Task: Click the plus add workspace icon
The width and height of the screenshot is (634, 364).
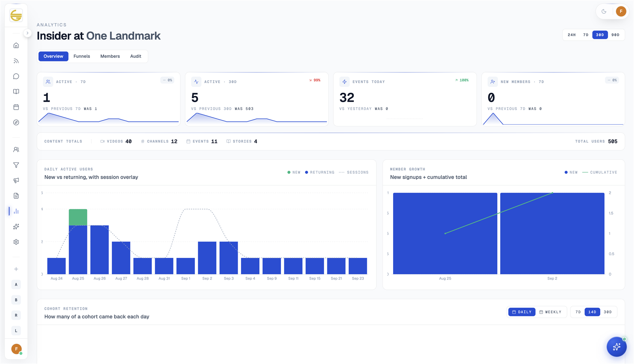Action: (x=16, y=269)
